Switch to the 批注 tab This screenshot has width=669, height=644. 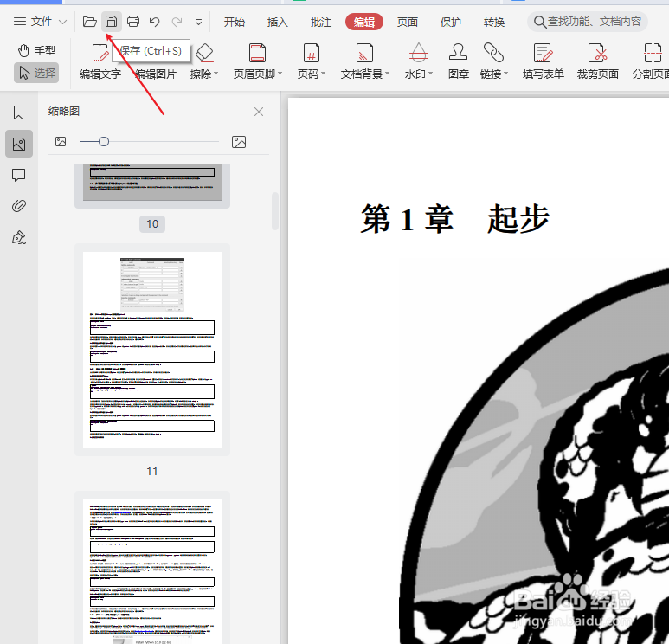[321, 22]
